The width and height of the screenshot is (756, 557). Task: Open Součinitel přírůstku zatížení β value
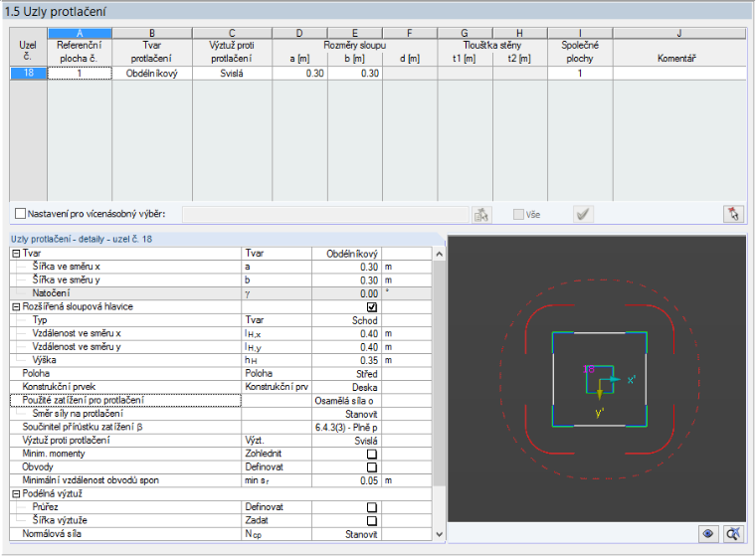coord(346,428)
